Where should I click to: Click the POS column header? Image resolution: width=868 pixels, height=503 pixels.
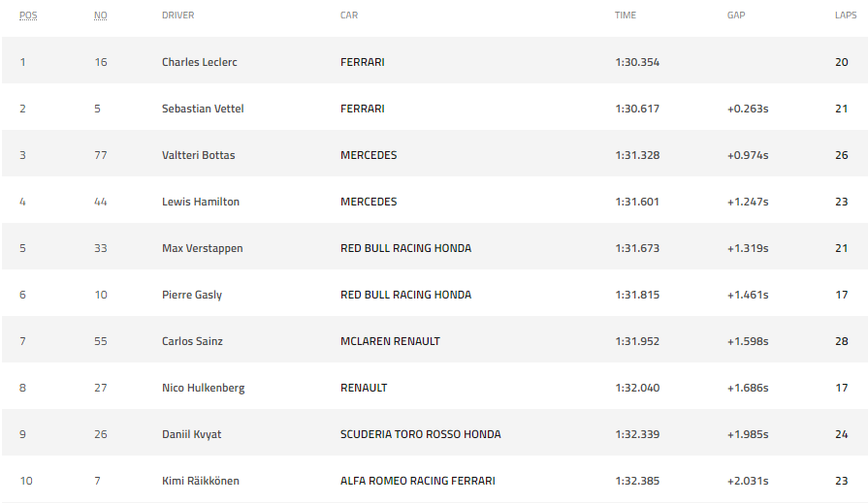(28, 16)
